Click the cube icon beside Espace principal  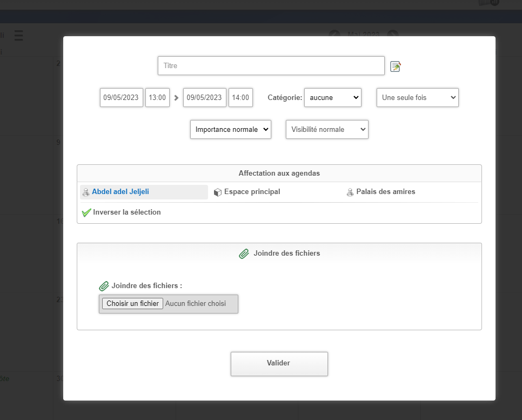(218, 192)
